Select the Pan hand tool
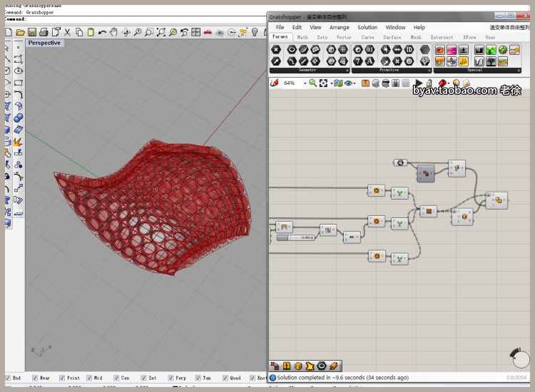535x392 pixels. pos(114,32)
